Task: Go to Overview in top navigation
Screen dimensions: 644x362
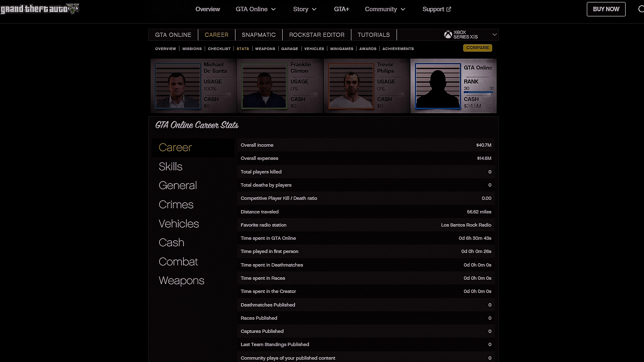Action: (x=207, y=9)
